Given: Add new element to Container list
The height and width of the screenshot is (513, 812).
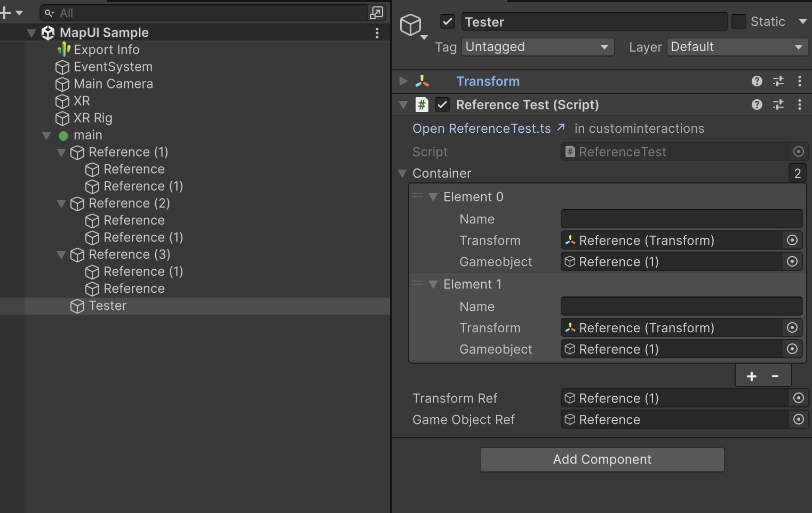Looking at the screenshot, I should [x=751, y=376].
